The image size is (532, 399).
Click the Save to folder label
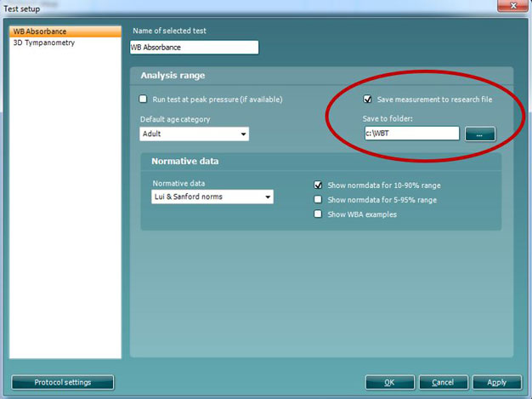[388, 118]
